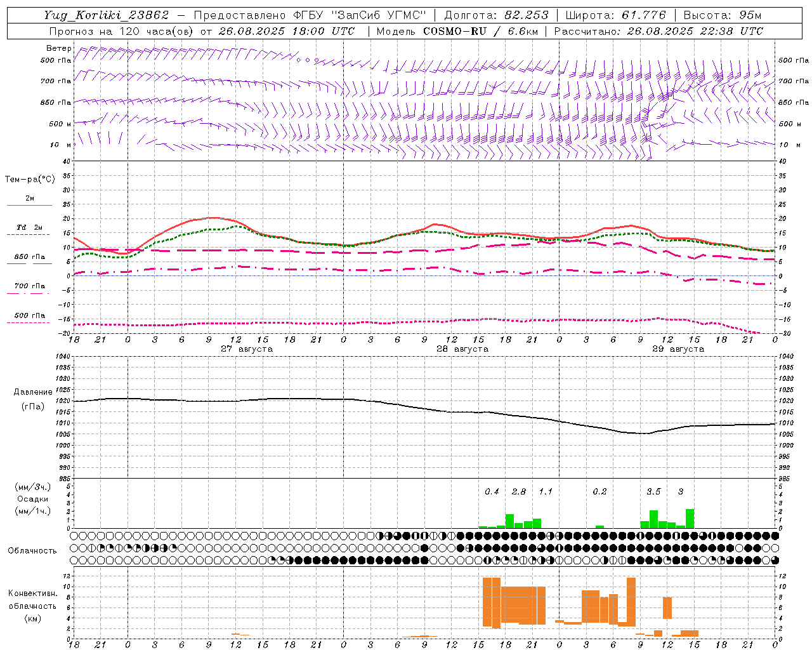The height and width of the screenshot is (650, 812).
Task: Click the 28 августа date label
Action: click(462, 349)
